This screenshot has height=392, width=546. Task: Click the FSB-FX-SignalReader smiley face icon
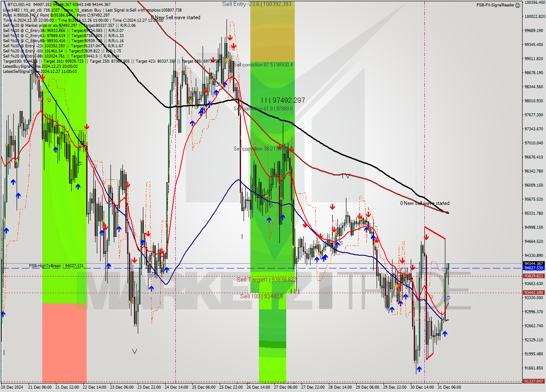(x=517, y=5)
